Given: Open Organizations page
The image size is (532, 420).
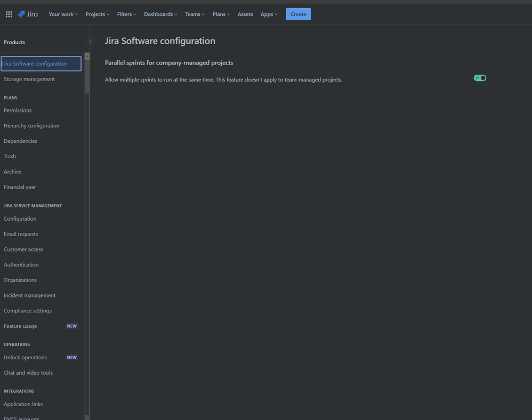Looking at the screenshot, I should point(20,280).
